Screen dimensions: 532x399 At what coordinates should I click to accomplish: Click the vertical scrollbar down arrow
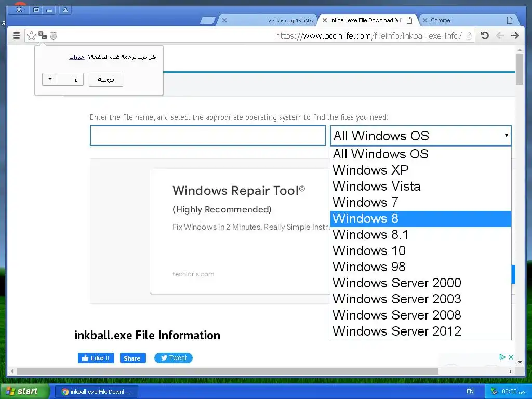pyautogui.click(x=520, y=362)
